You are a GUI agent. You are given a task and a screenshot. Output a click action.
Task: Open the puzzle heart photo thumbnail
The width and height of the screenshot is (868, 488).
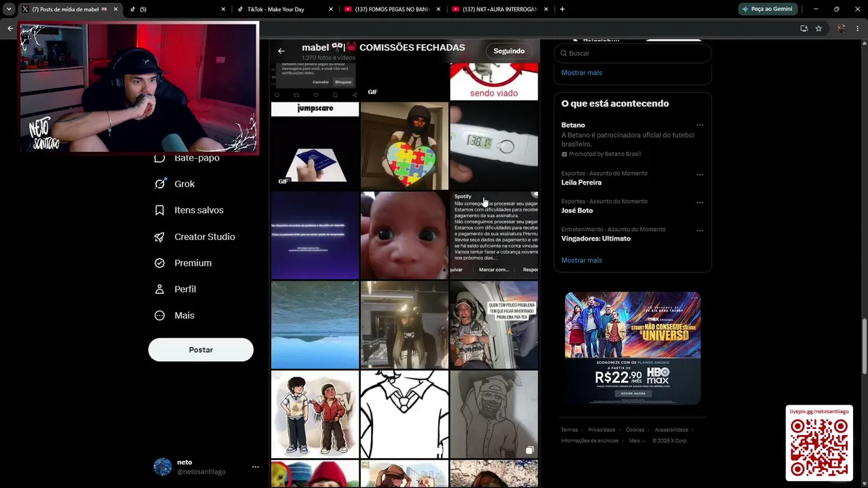point(405,146)
